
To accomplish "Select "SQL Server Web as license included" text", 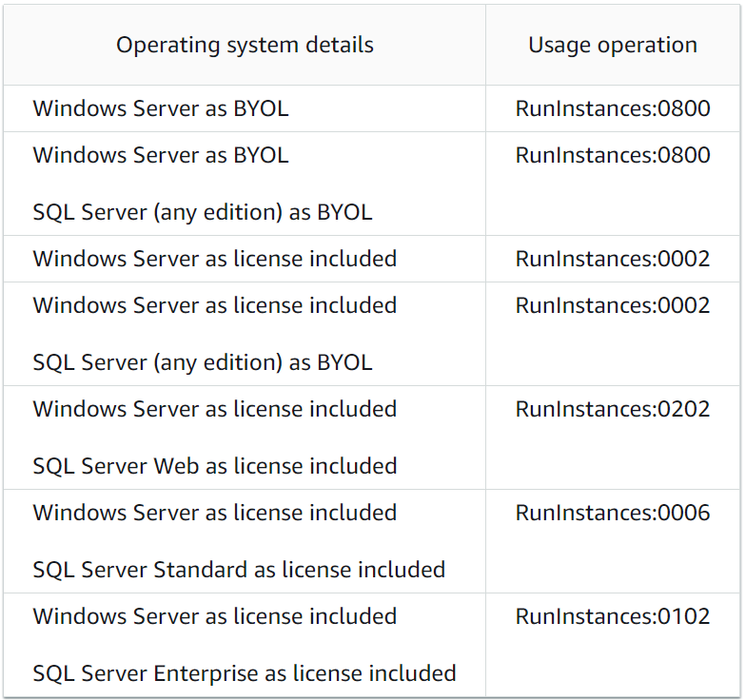I will (x=215, y=466).
